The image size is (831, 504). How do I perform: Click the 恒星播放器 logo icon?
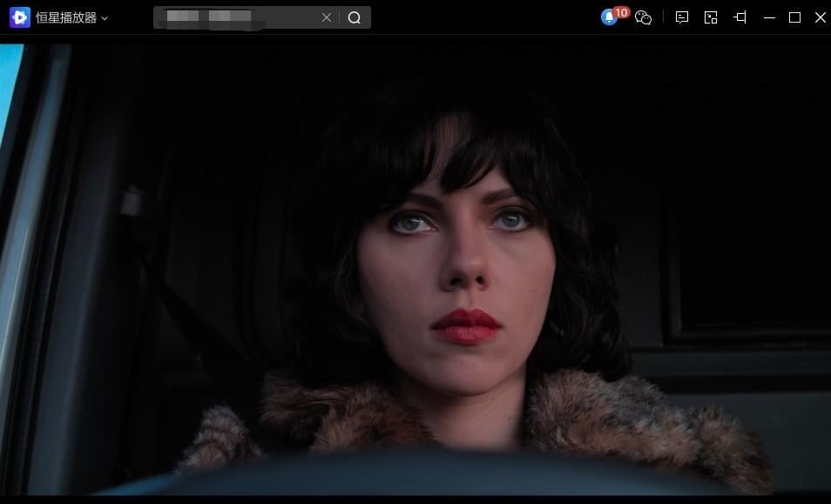20,17
